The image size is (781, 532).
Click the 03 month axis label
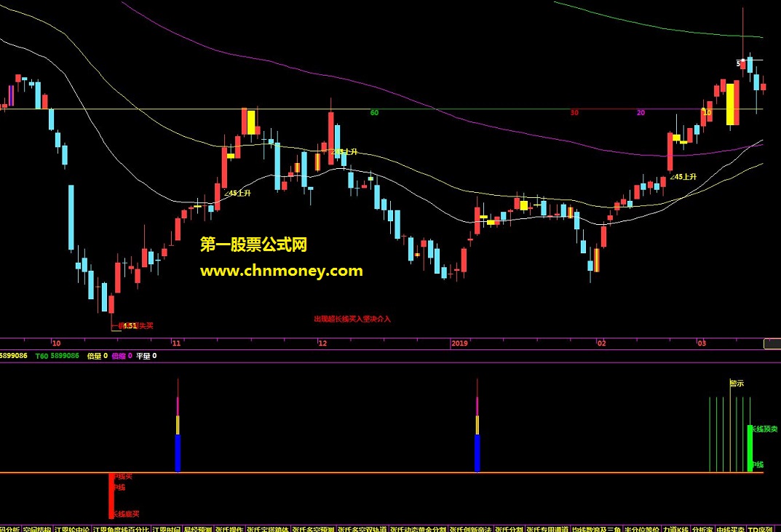tap(702, 344)
